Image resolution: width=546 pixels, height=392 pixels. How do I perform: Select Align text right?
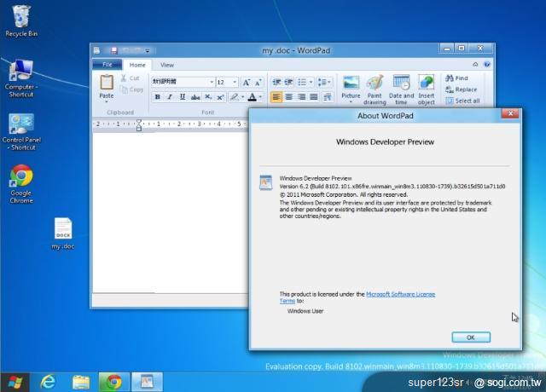[x=301, y=96]
